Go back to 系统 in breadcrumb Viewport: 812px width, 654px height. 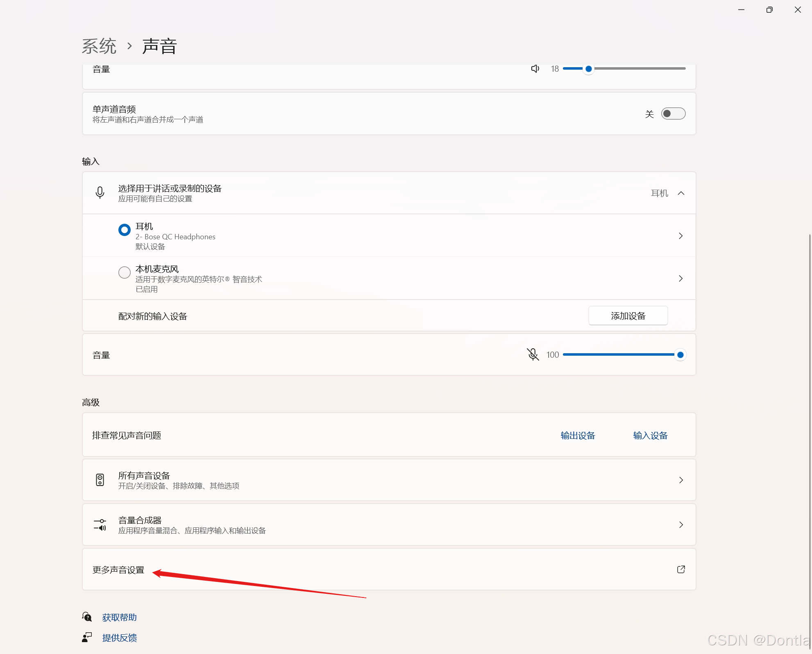coord(99,46)
